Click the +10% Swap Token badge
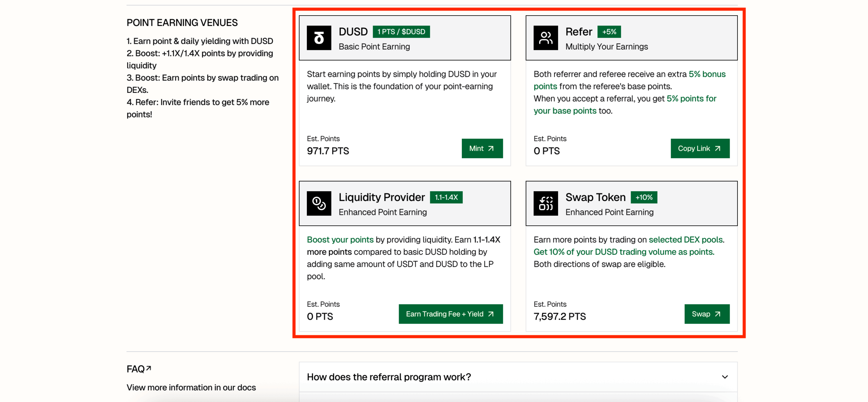868x402 pixels. 644,197
